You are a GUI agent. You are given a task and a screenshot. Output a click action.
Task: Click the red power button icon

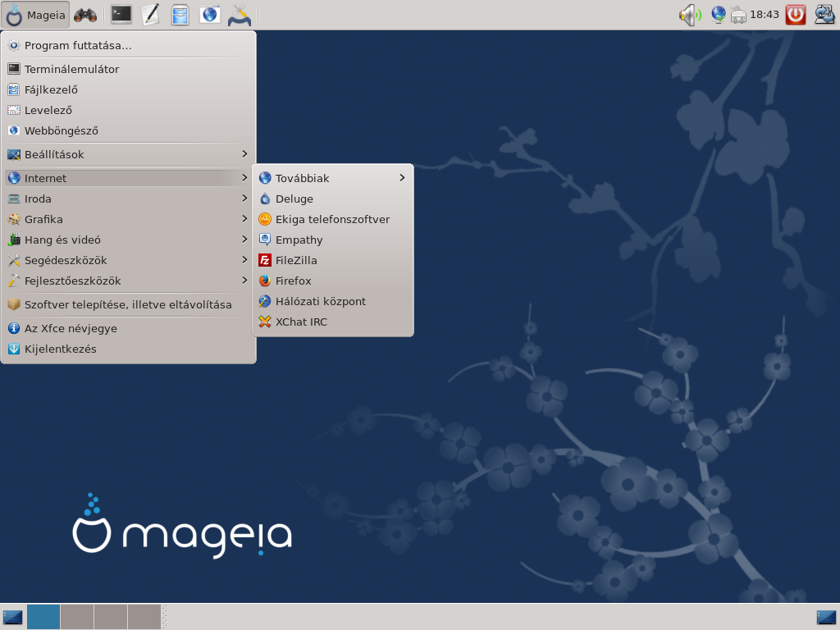[x=796, y=15]
